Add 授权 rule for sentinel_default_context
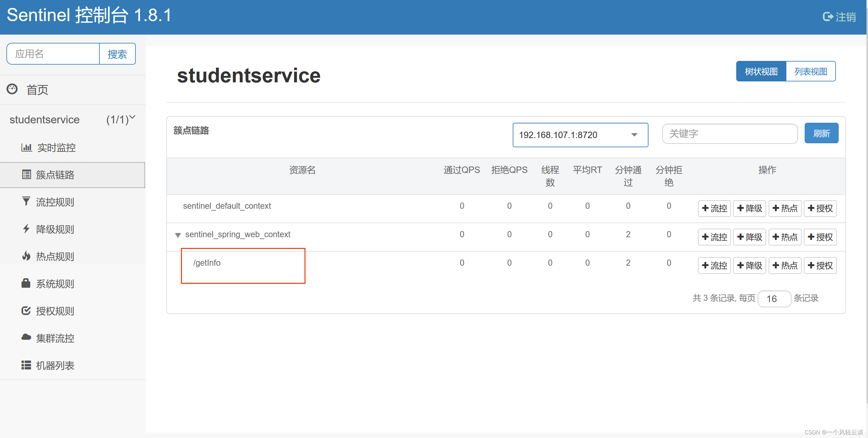This screenshot has width=868, height=438. click(820, 208)
